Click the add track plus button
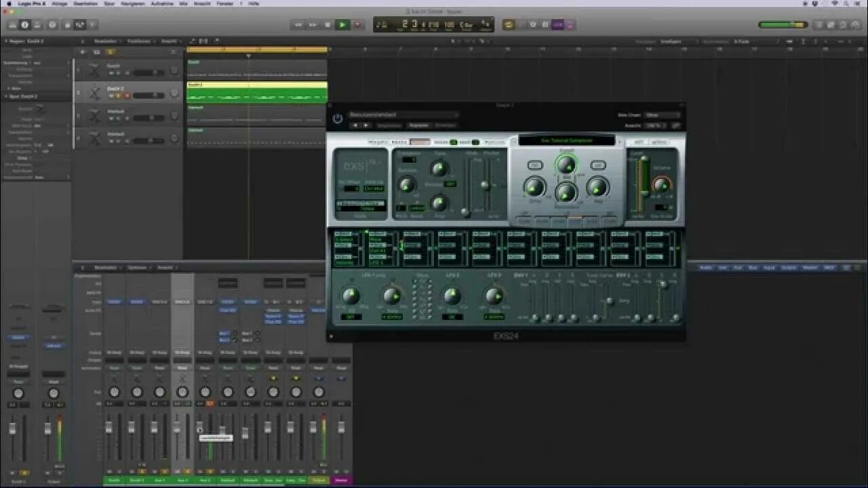 [x=83, y=52]
